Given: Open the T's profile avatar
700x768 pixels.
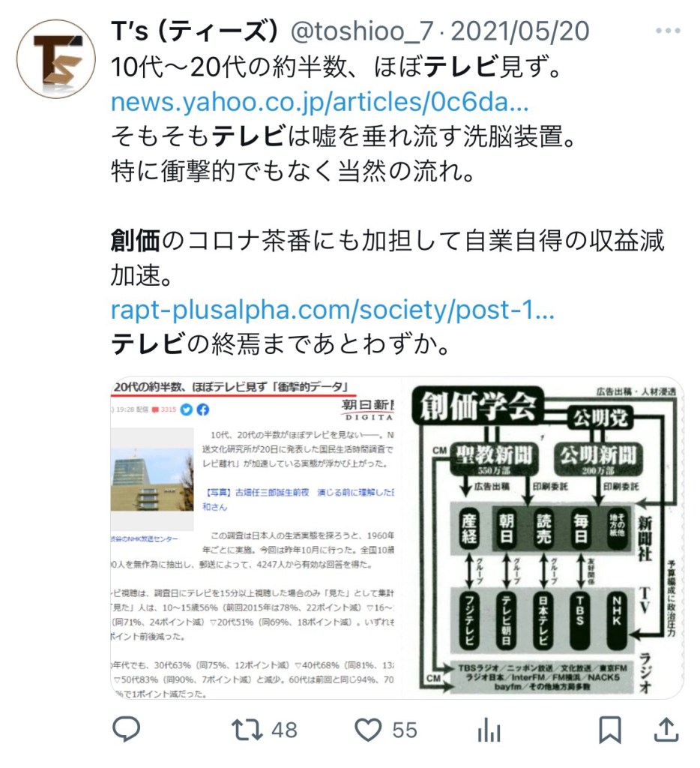Looking at the screenshot, I should (x=55, y=58).
